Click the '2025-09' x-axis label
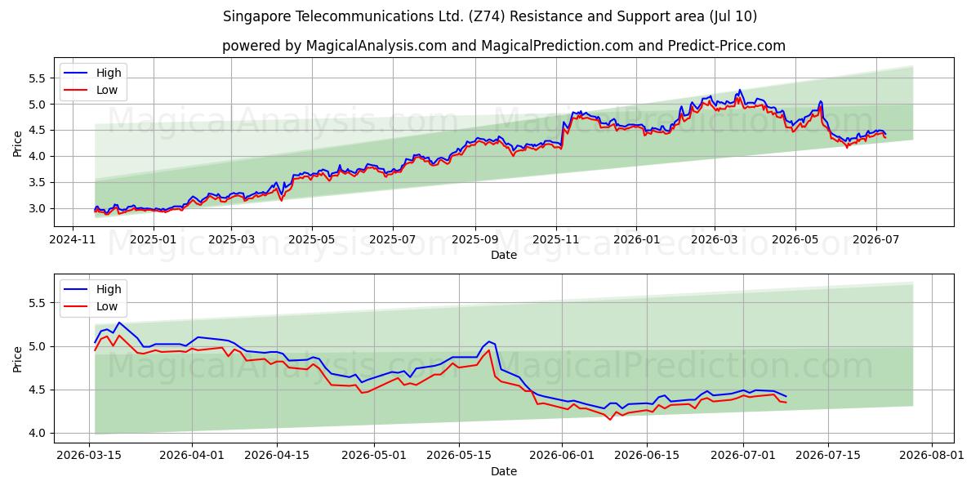Viewport: 980px width, 490px height. click(x=475, y=239)
